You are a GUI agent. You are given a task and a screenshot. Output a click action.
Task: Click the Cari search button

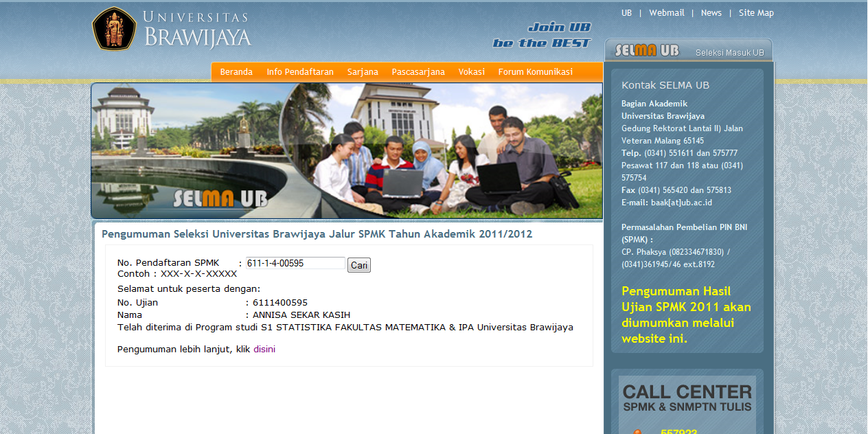[x=359, y=265]
